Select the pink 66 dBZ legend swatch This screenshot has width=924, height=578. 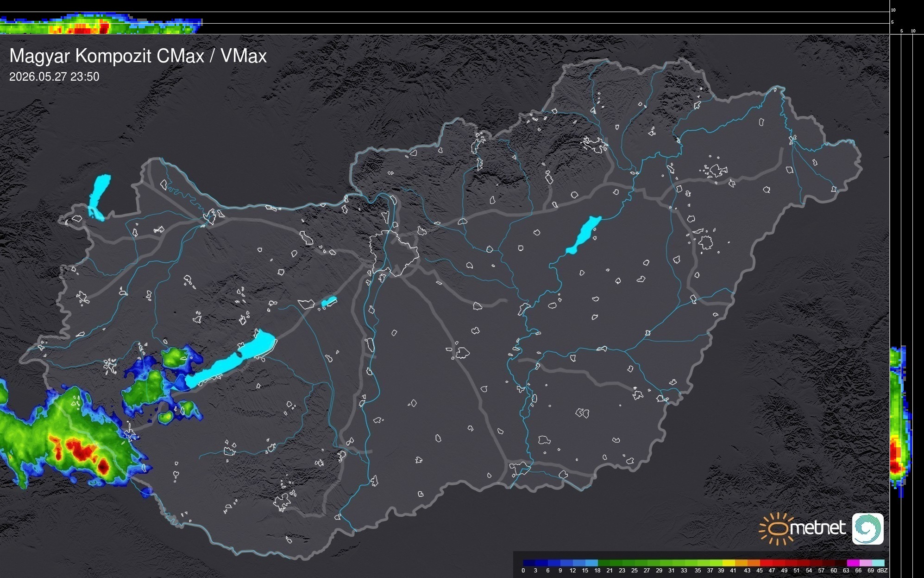pos(865,563)
